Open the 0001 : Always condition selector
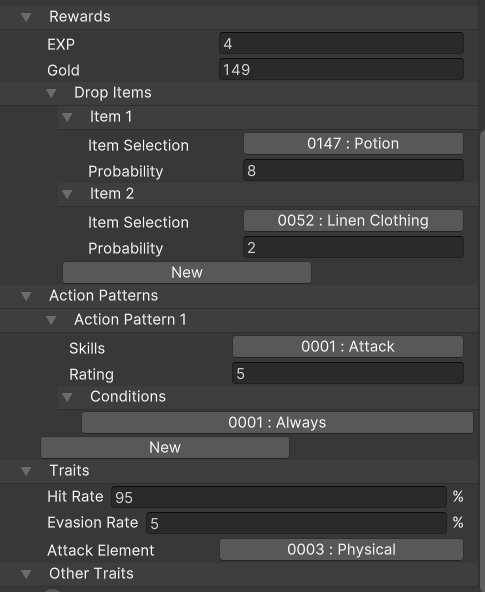Image resolution: width=485 pixels, height=592 pixels. point(277,422)
